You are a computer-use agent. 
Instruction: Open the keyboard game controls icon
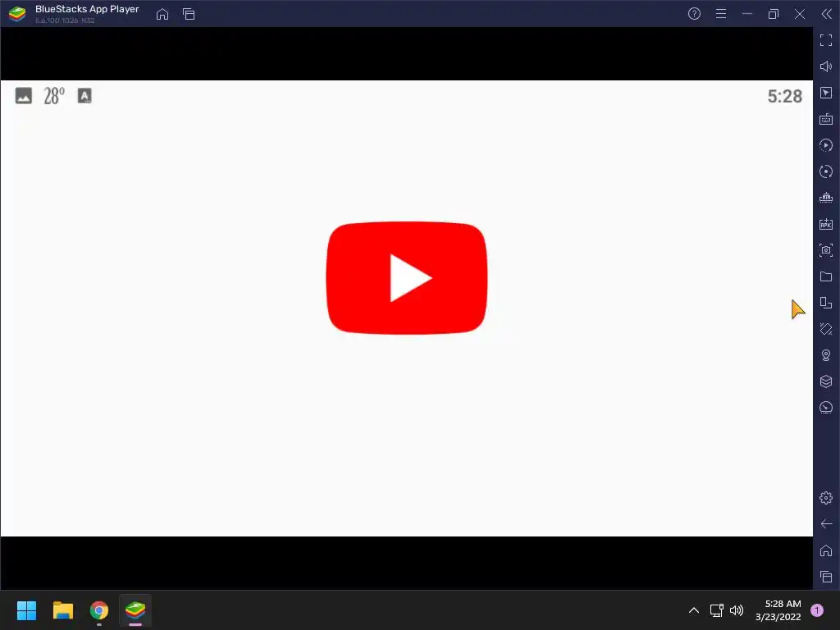(x=826, y=119)
